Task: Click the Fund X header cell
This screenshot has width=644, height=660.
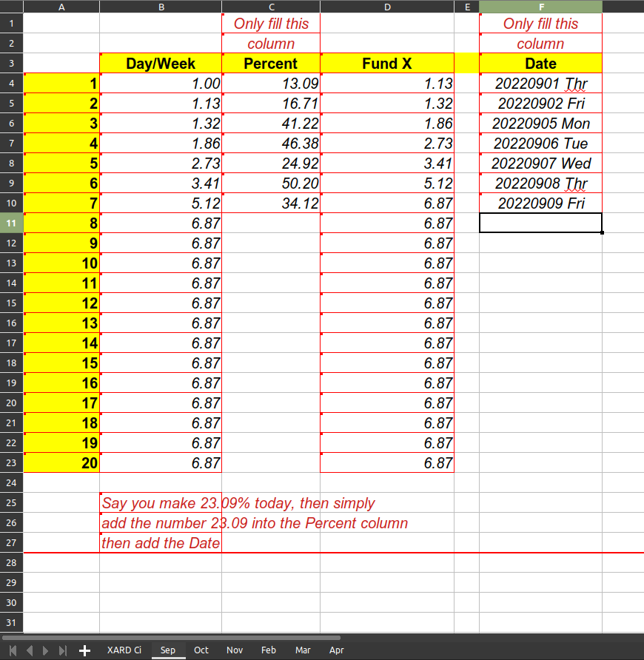Action: [387, 63]
